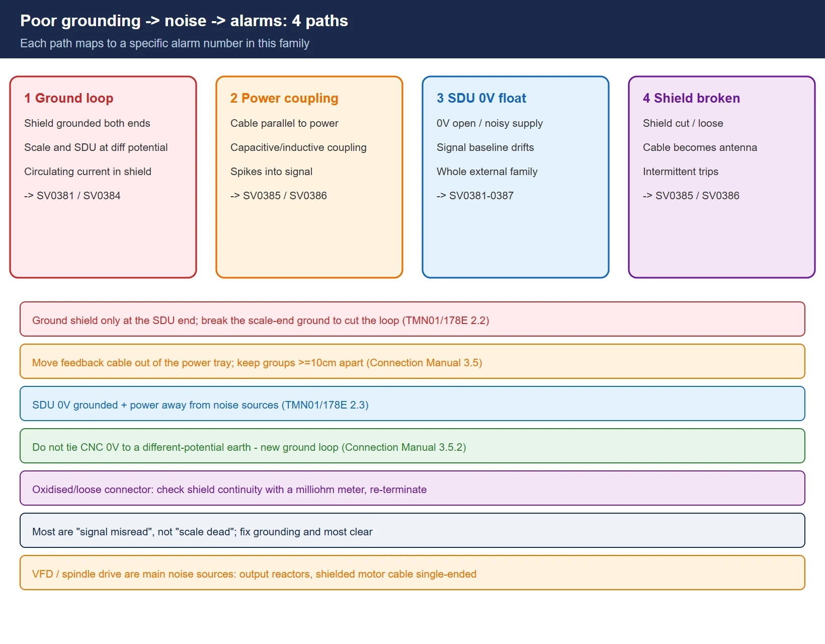
Task: Click 'Spikes into signal' line
Action: click(x=271, y=172)
